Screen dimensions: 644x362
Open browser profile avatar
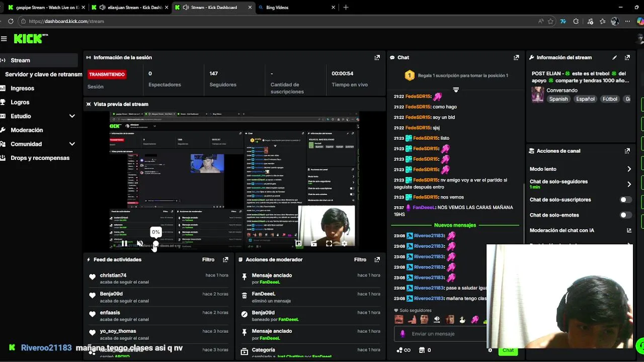coord(614,22)
